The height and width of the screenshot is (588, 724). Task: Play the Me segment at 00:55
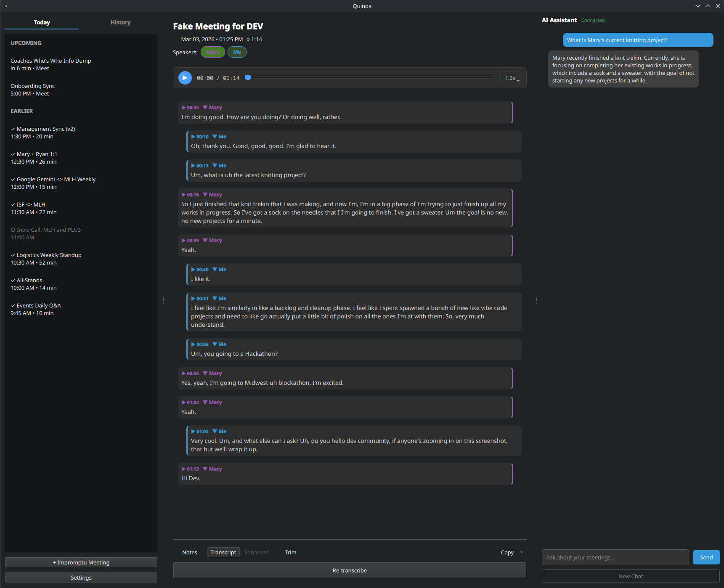[x=200, y=344]
